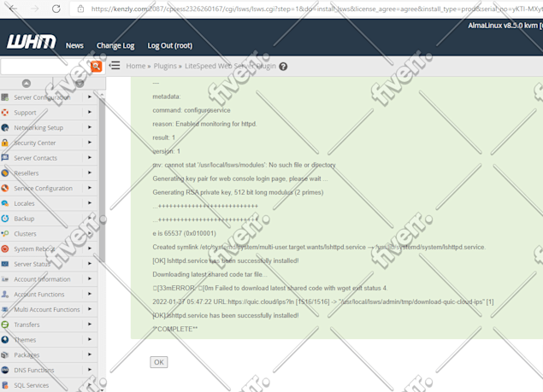543x392 pixels.
Task: Click 'Downloading latest shared code tar file' line
Action: coord(210,274)
